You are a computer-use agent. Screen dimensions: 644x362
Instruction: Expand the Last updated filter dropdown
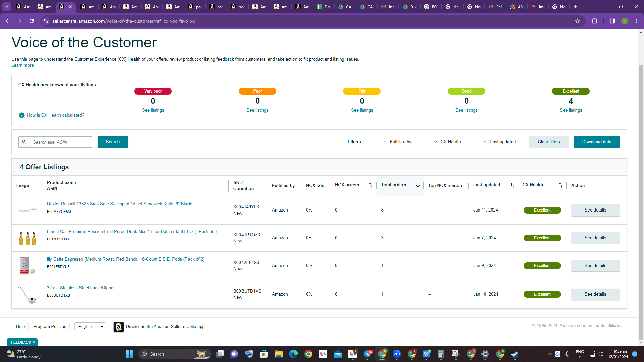coord(500,142)
